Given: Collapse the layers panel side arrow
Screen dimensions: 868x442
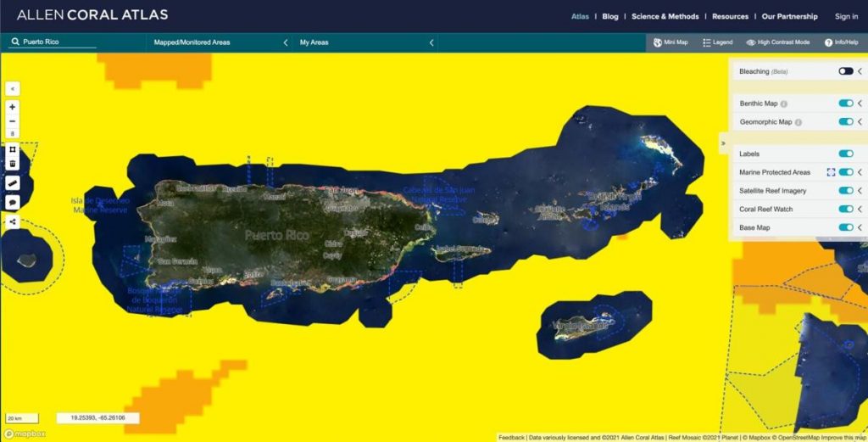Looking at the screenshot, I should pyautogui.click(x=724, y=143).
